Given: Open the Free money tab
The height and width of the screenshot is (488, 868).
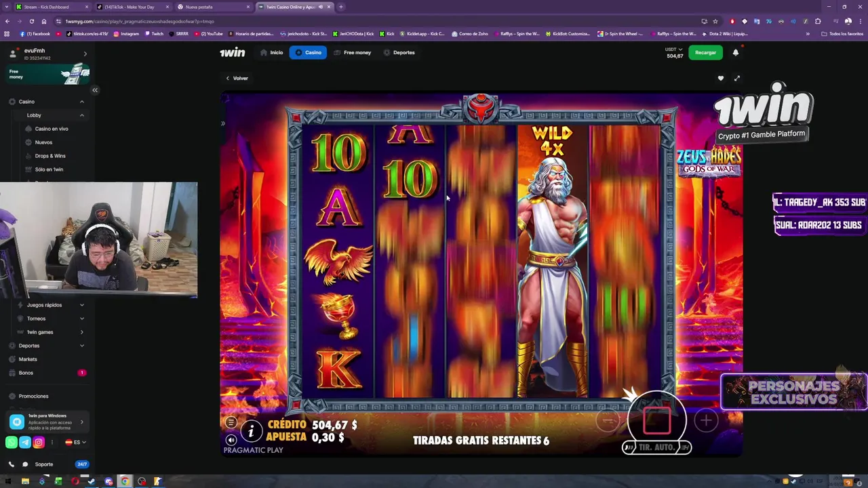Looking at the screenshot, I should (x=352, y=52).
